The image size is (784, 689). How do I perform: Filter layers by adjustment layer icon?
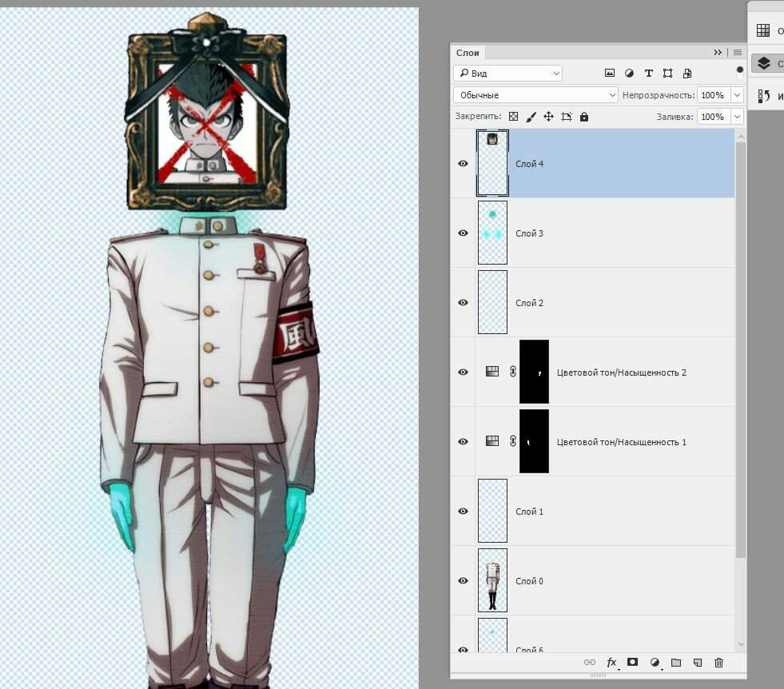tap(629, 73)
